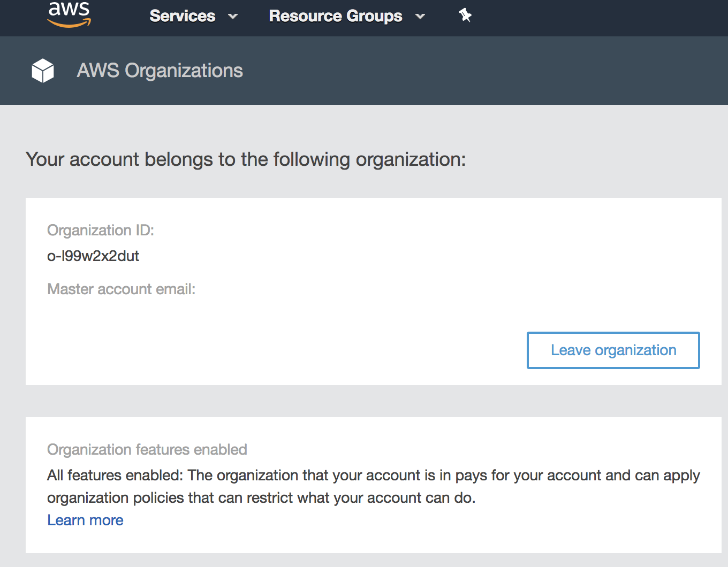728x567 pixels.
Task: Click the pushpin shortcut icon
Action: pyautogui.click(x=465, y=16)
